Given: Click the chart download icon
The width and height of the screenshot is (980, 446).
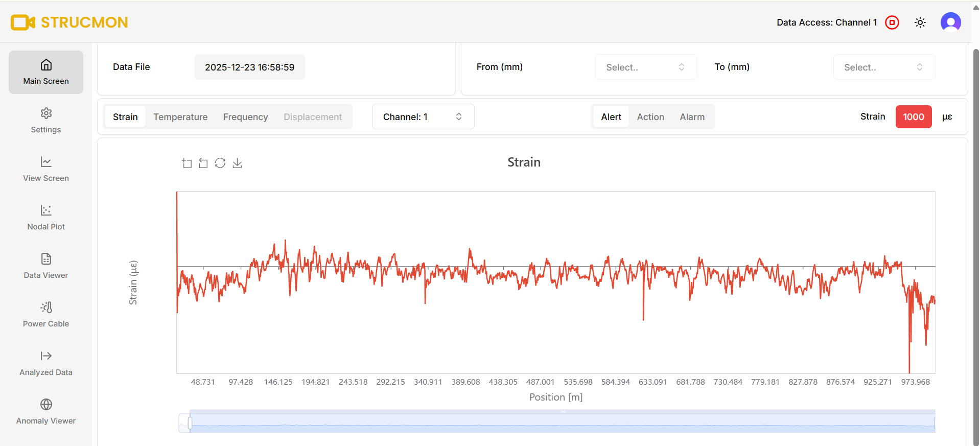Looking at the screenshot, I should click(x=237, y=163).
